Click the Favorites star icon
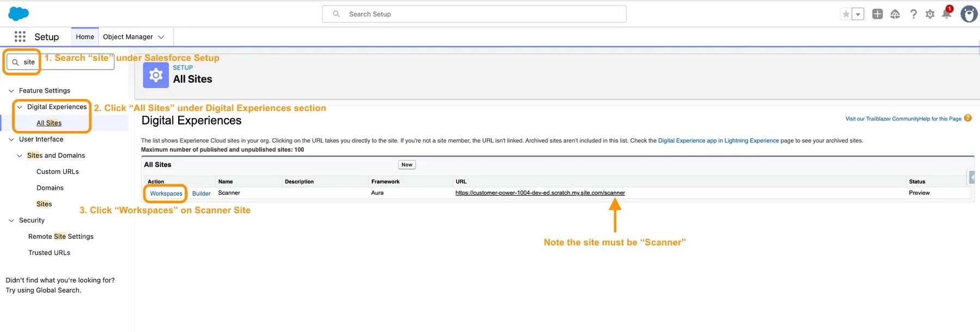The height and width of the screenshot is (332, 980). tap(846, 14)
